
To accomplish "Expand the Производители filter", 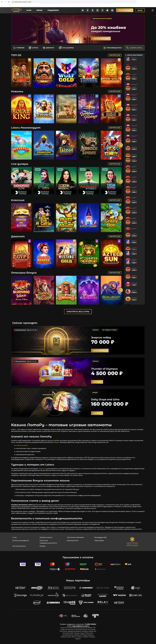I will (x=113, y=48).
